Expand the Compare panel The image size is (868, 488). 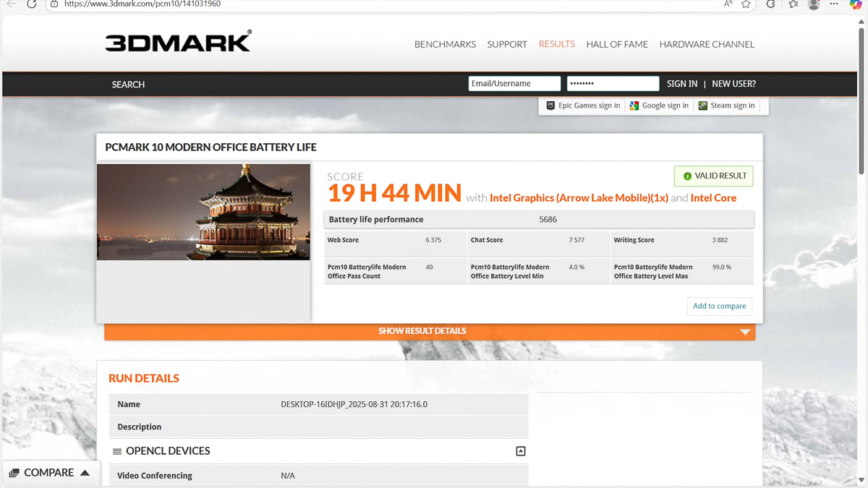(x=51, y=473)
